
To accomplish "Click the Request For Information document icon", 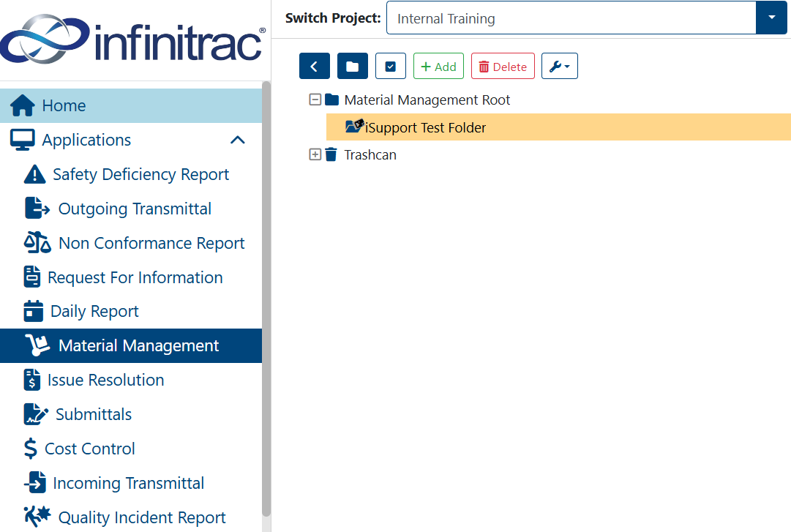I will click(32, 277).
